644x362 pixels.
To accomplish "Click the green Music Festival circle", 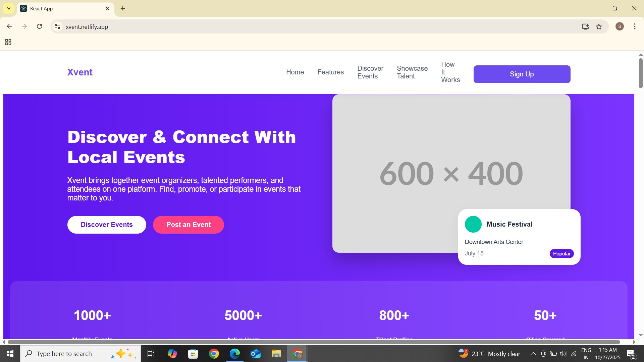I will click(x=473, y=224).
